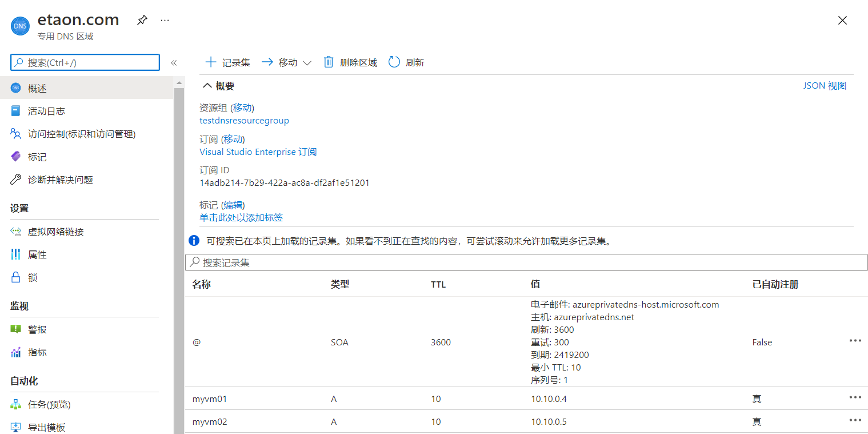Select the myvm01 record row

click(x=526, y=399)
